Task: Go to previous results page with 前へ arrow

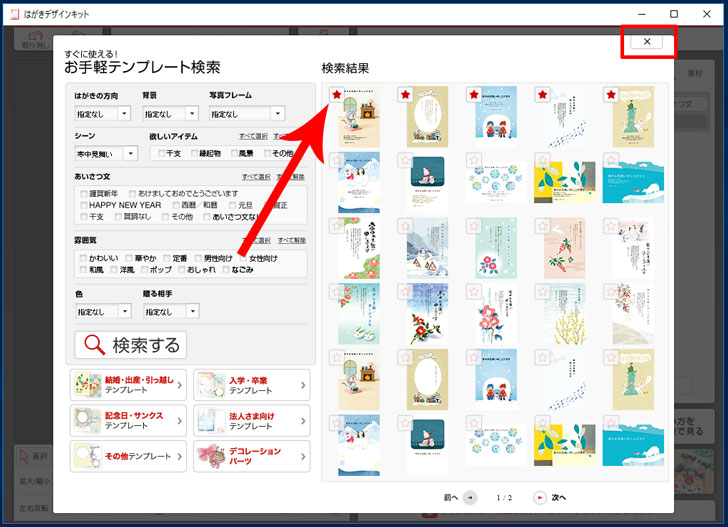Action: [470, 498]
